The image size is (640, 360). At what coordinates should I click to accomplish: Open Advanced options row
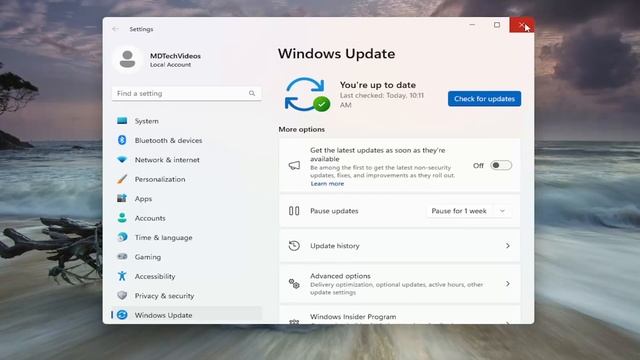tap(400, 284)
